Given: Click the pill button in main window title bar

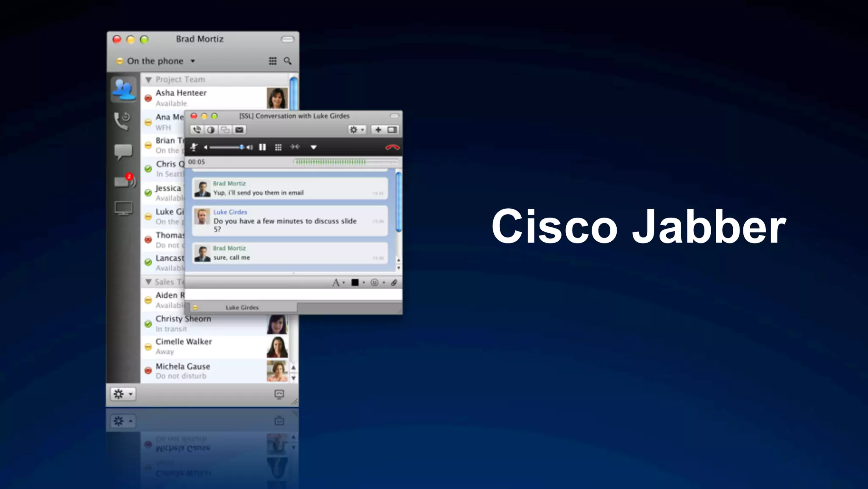Looking at the screenshot, I should (x=287, y=39).
